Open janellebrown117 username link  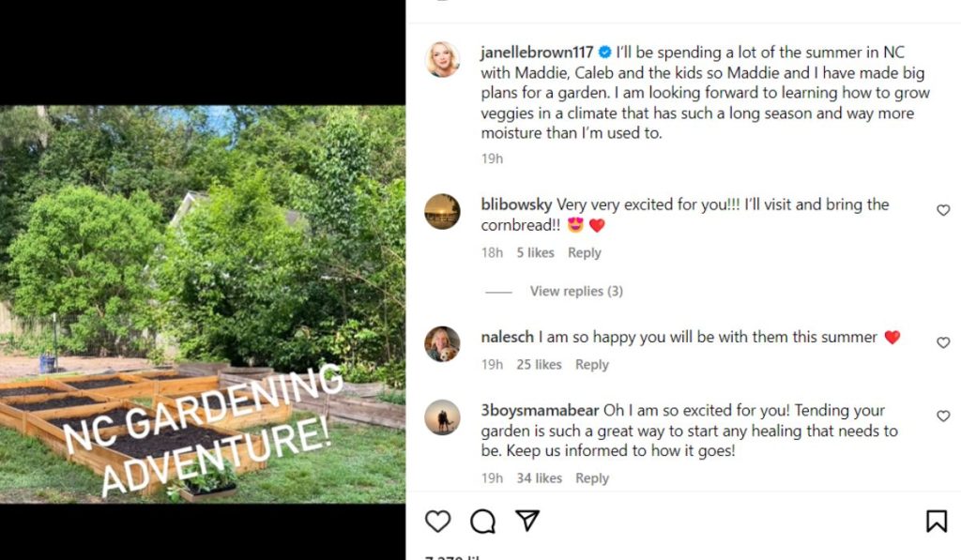[x=537, y=53]
